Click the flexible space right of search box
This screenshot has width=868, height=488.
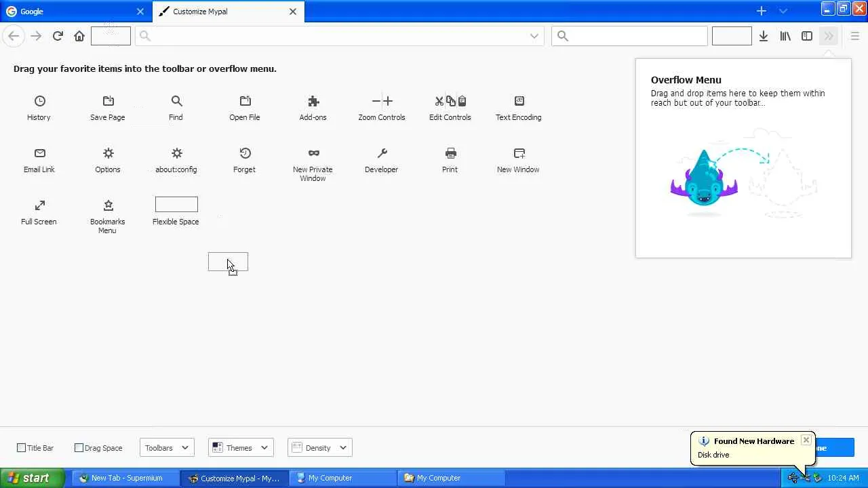coord(732,36)
